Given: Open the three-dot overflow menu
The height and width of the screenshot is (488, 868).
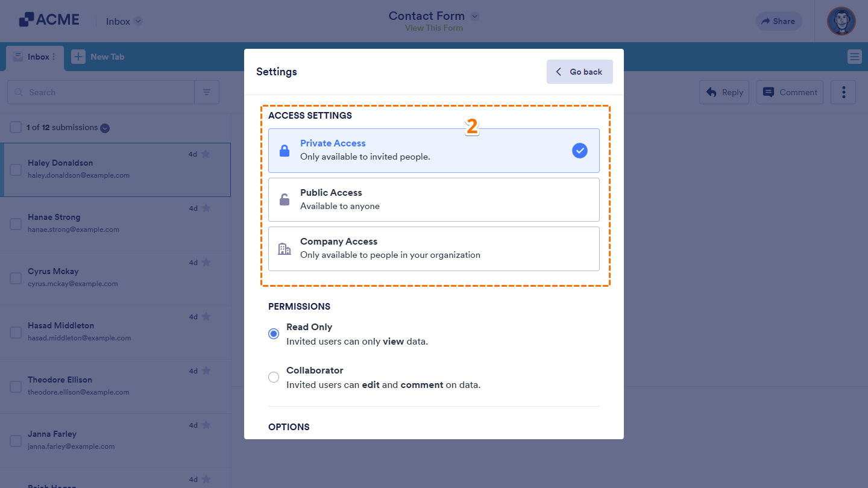Looking at the screenshot, I should click(x=843, y=92).
